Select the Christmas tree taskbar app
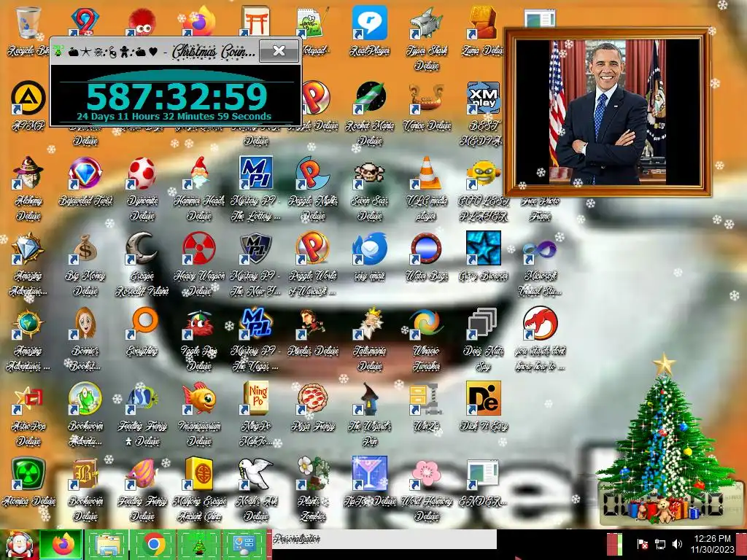 (198, 545)
